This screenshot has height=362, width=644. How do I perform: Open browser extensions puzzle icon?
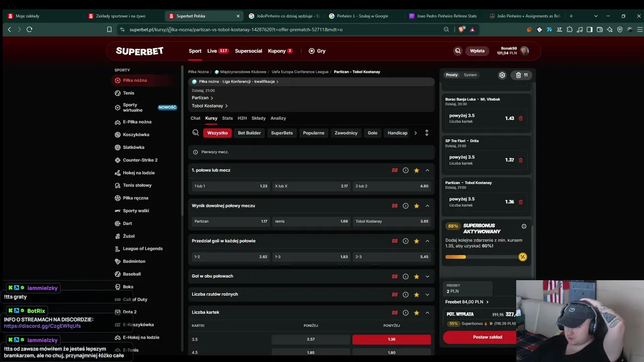570,30
